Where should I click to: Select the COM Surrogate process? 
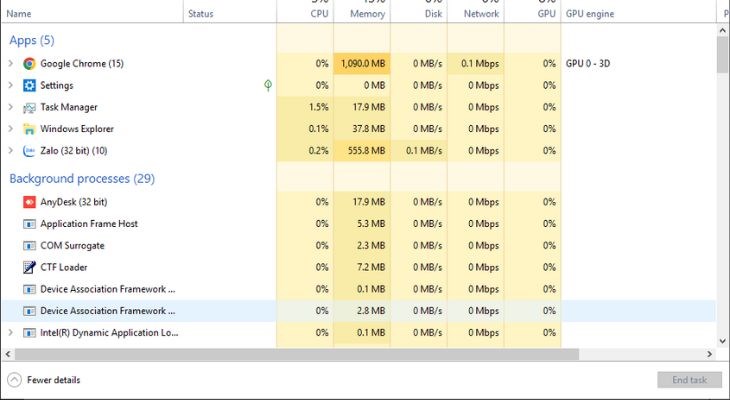(72, 245)
